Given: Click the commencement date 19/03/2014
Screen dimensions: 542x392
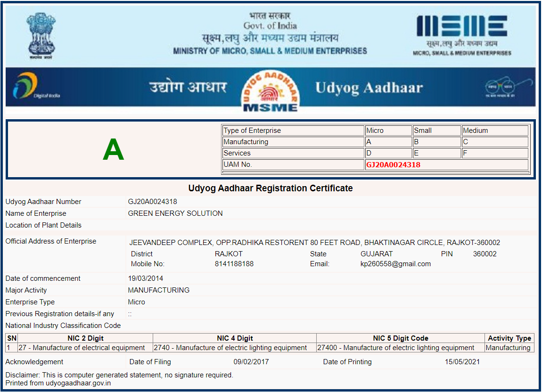Looking at the screenshot, I should (146, 278).
